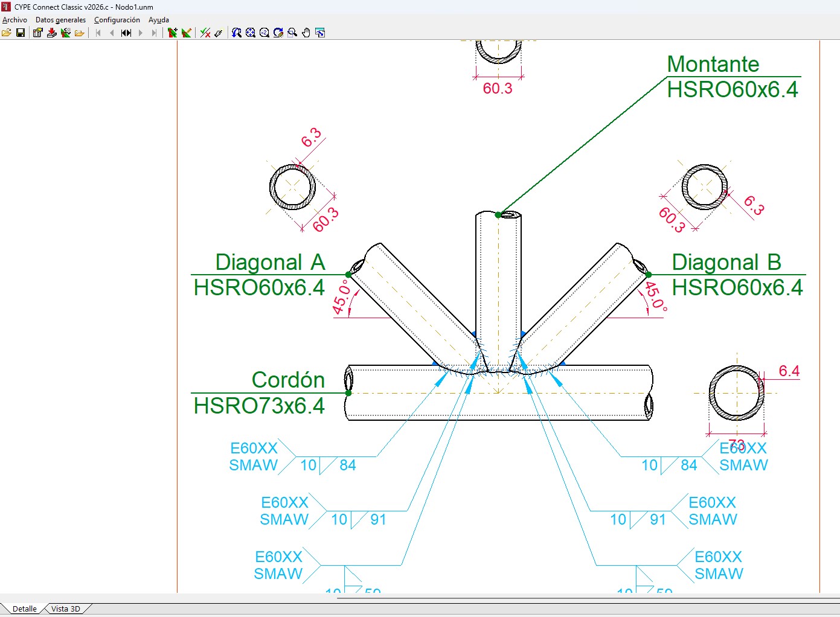Go to the next node

pos(141,33)
